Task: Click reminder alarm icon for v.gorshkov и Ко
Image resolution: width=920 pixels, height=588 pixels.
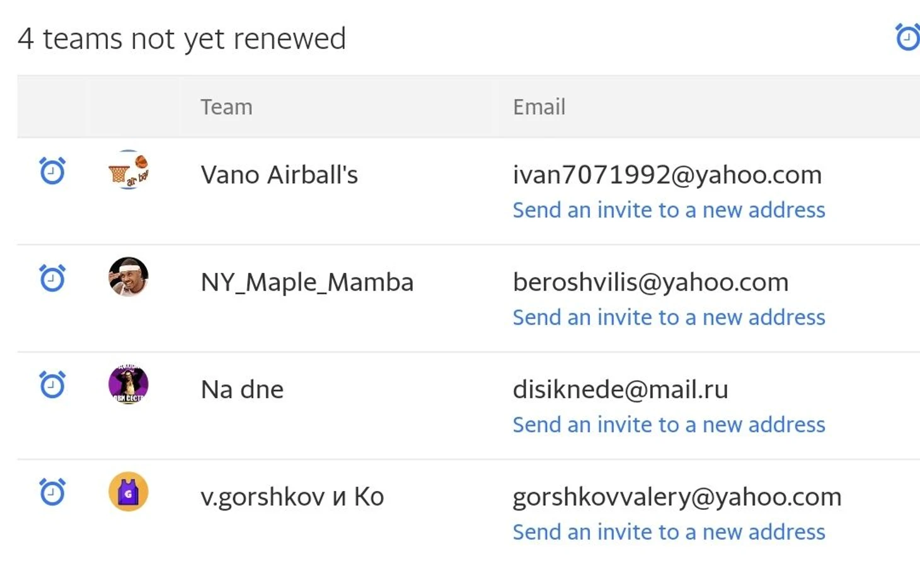Action: 52,492
